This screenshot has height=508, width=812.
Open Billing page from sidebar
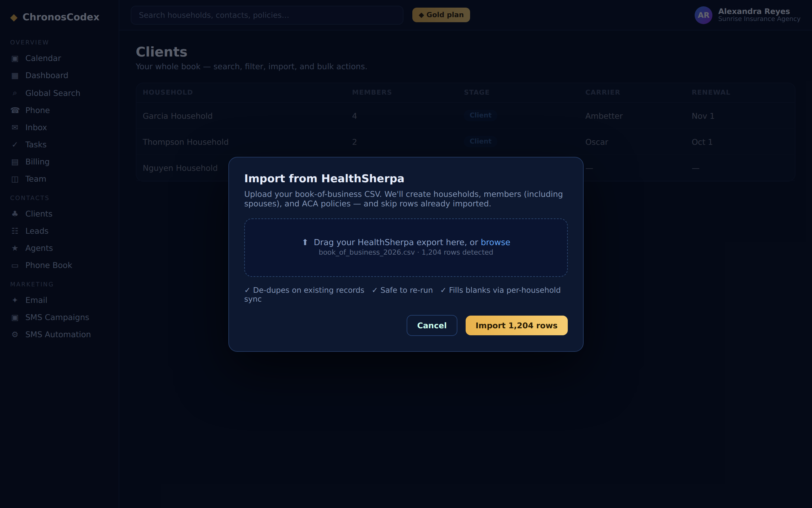click(37, 162)
